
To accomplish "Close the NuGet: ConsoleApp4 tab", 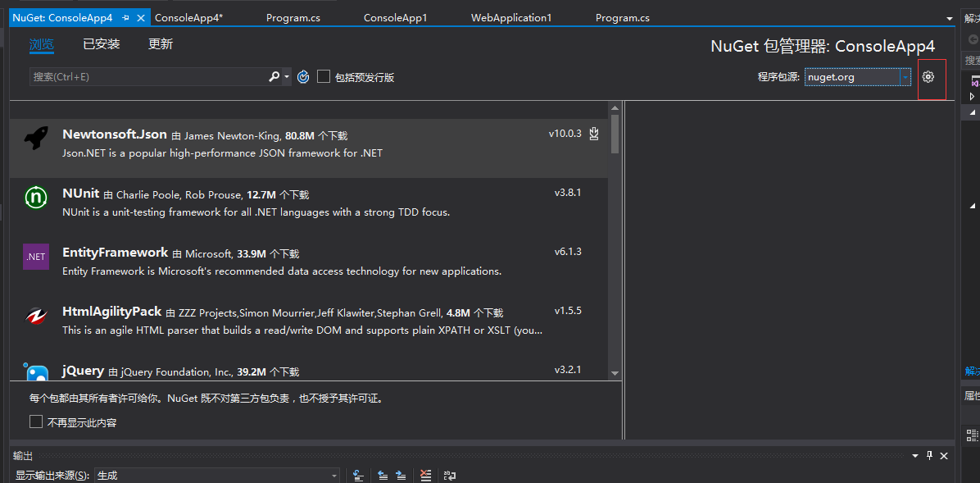I will [141, 18].
